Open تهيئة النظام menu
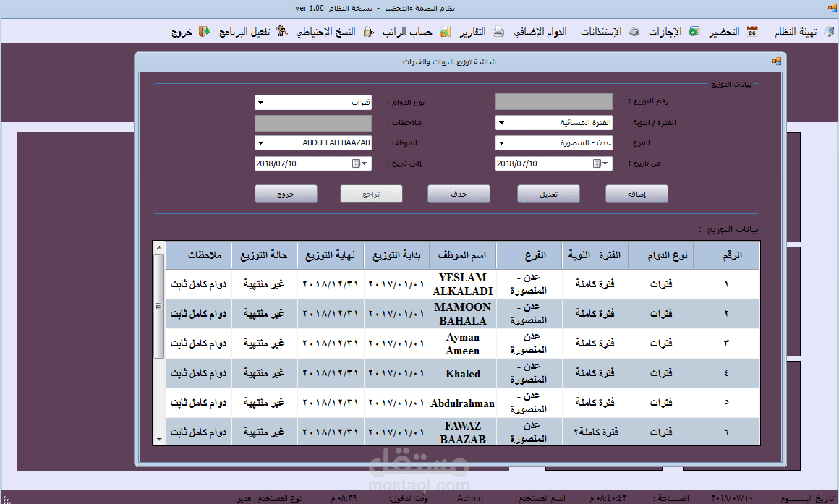Viewport: 839px width, 504px height. point(796,32)
